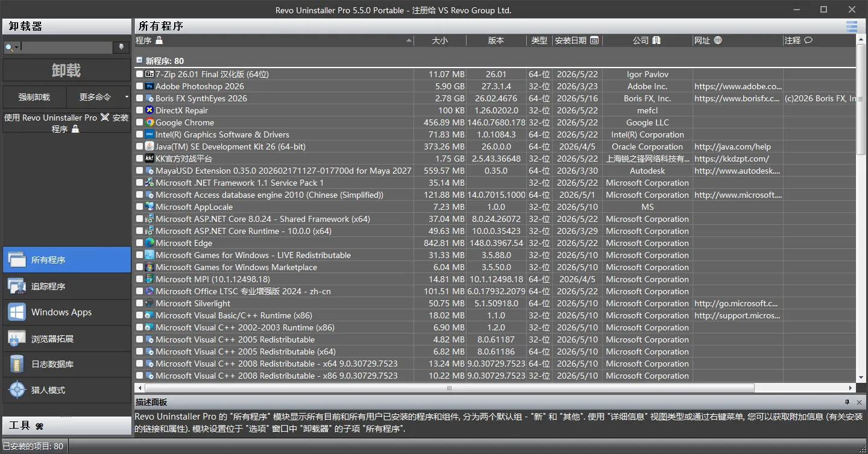Check the Microsoft Edge checkbox
This screenshot has height=454, width=868.
click(x=140, y=243)
